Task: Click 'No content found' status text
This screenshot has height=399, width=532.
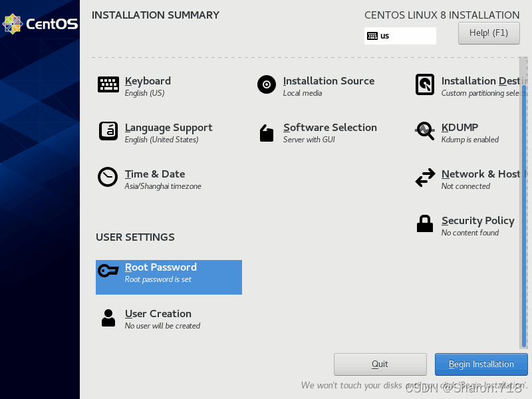Action: pyautogui.click(x=470, y=233)
